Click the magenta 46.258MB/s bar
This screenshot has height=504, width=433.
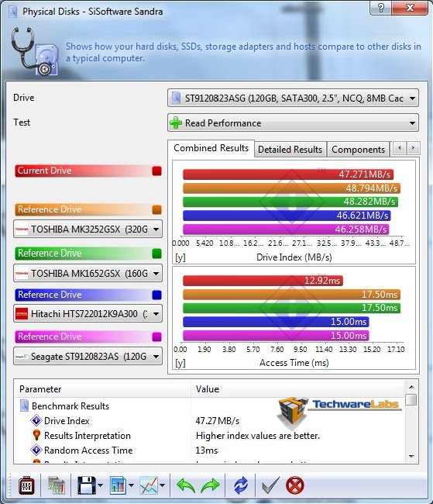(x=286, y=230)
